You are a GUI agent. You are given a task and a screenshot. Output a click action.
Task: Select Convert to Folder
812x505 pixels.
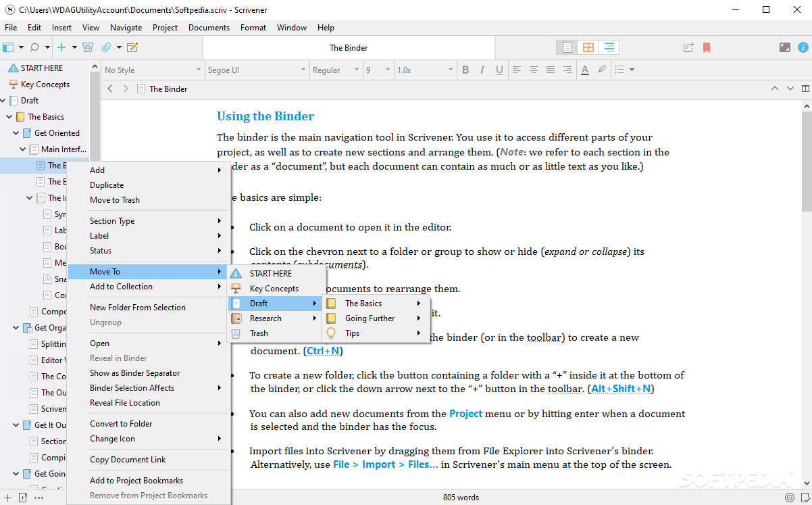[149, 424]
